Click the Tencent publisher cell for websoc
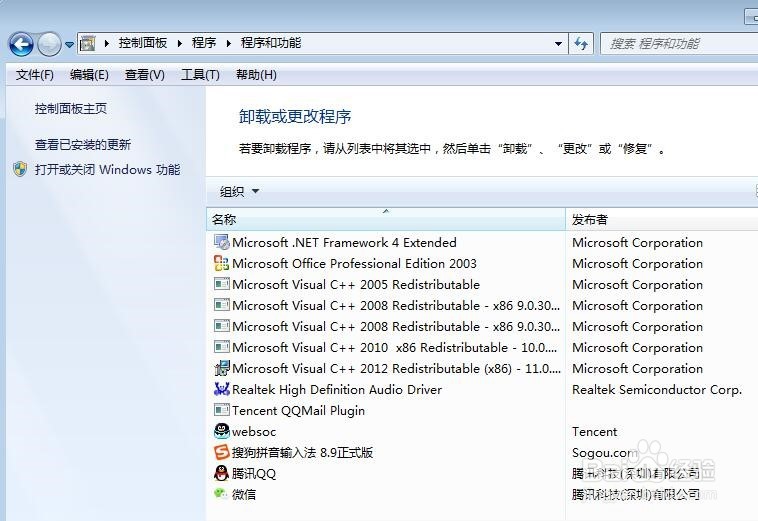Screen dimensions: 758x521 click(x=595, y=431)
